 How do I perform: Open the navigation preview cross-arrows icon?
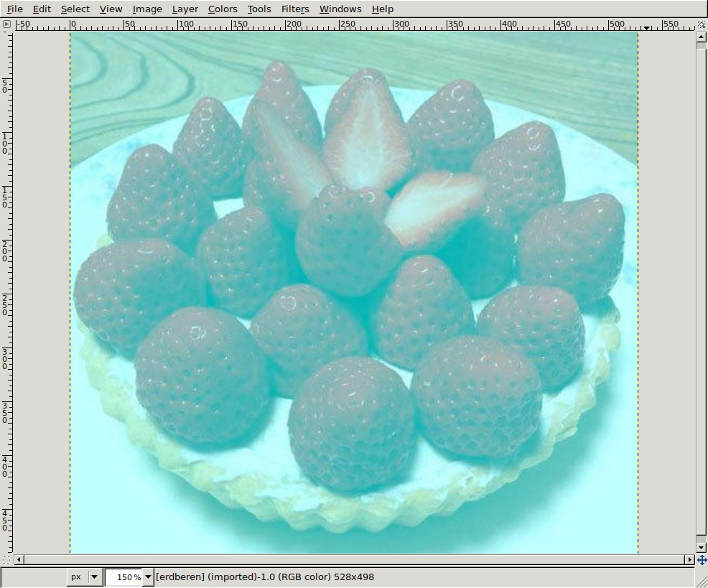[701, 559]
